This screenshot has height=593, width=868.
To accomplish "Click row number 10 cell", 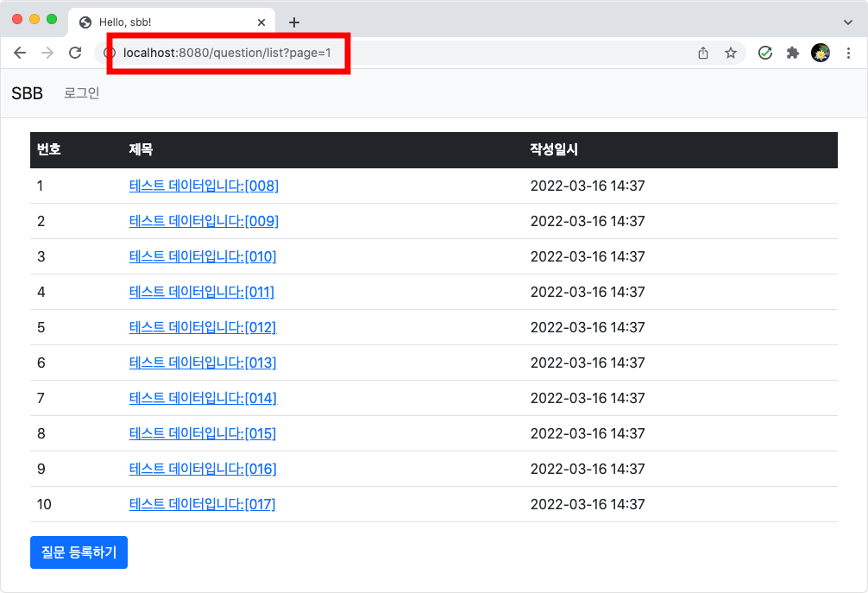I will pos(44,504).
